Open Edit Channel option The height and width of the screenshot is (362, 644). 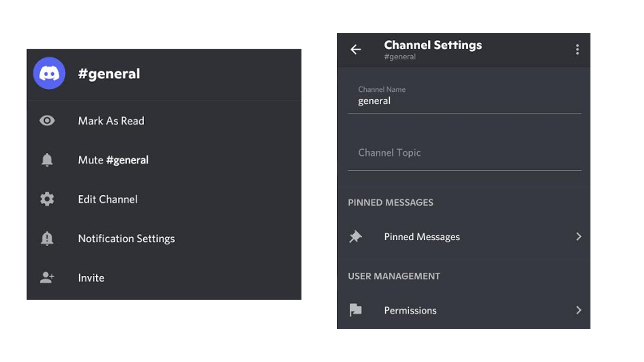164,199
